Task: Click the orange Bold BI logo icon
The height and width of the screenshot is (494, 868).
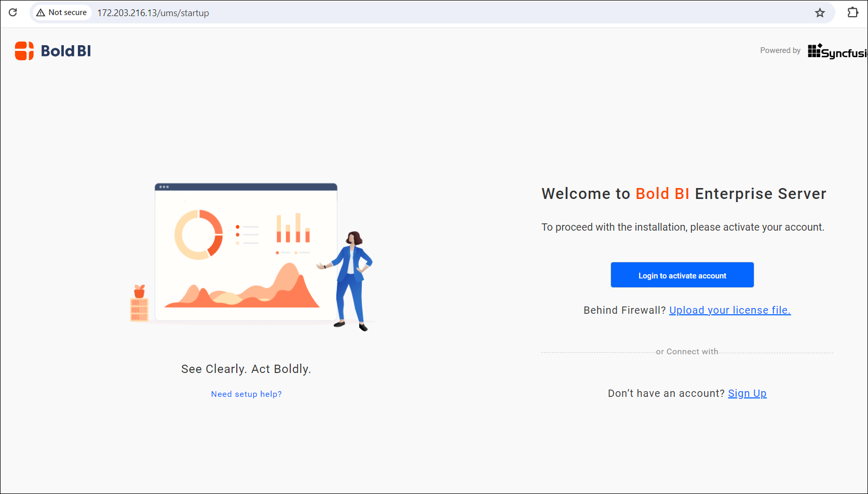Action: pos(24,51)
